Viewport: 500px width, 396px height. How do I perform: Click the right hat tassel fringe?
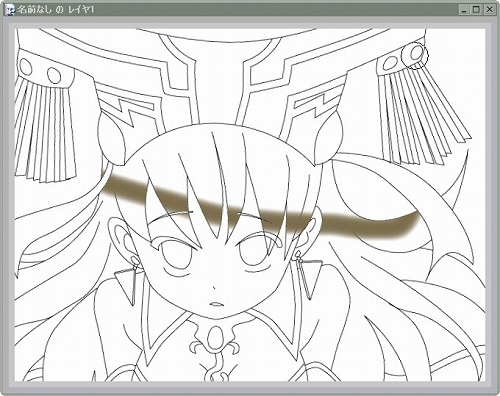coord(423,115)
